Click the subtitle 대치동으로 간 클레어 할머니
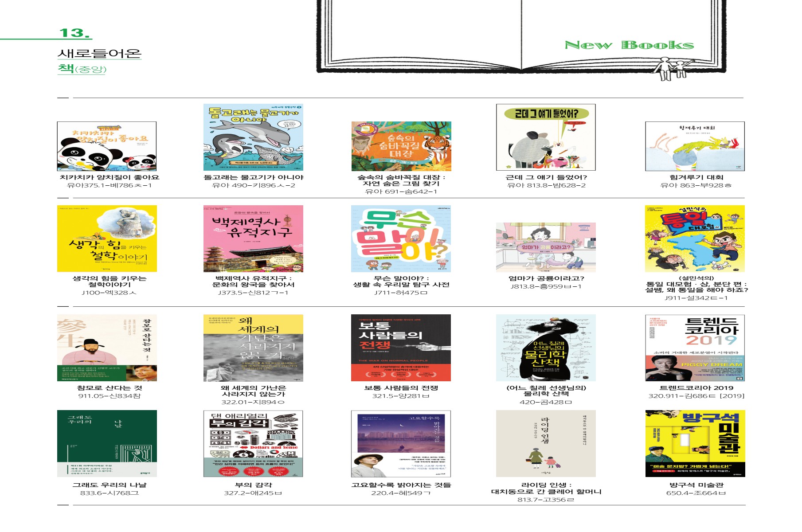 (546, 492)
